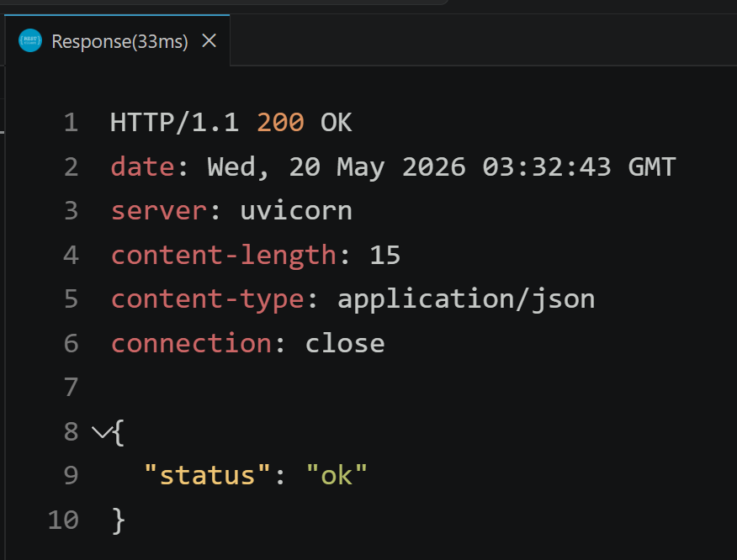Screen dimensions: 737x560
Task: Click the "status" JSON key
Action: [207, 475]
